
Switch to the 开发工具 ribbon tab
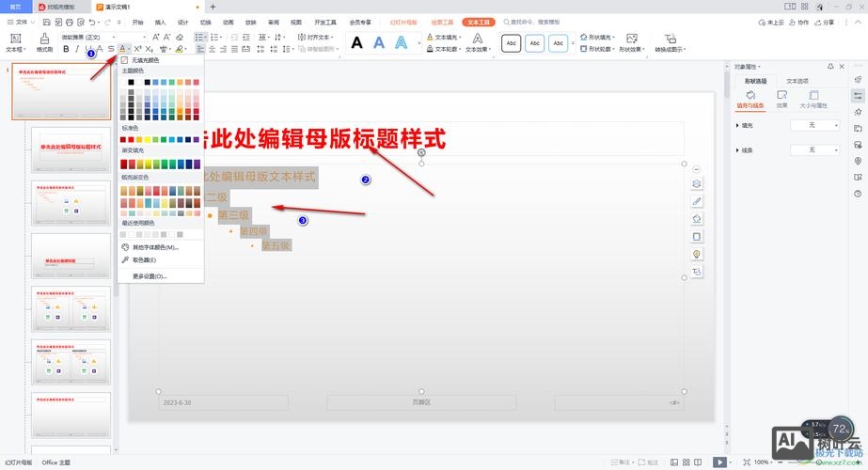click(x=325, y=23)
